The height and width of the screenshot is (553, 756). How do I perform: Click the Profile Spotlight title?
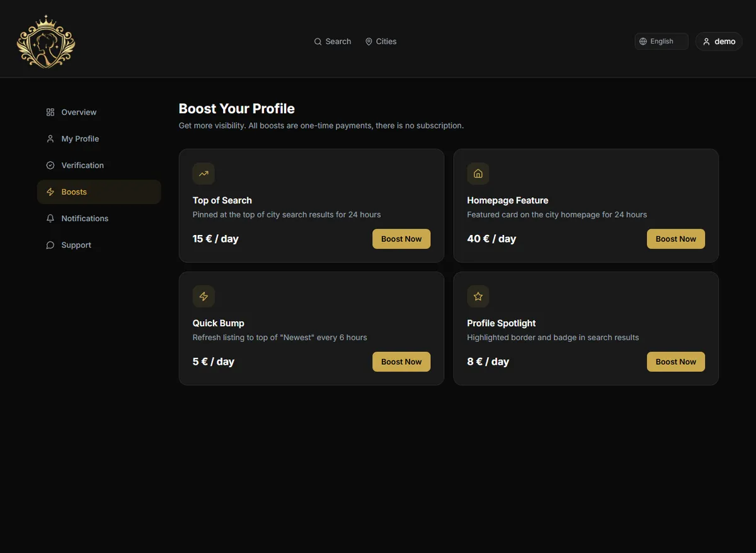pos(501,323)
